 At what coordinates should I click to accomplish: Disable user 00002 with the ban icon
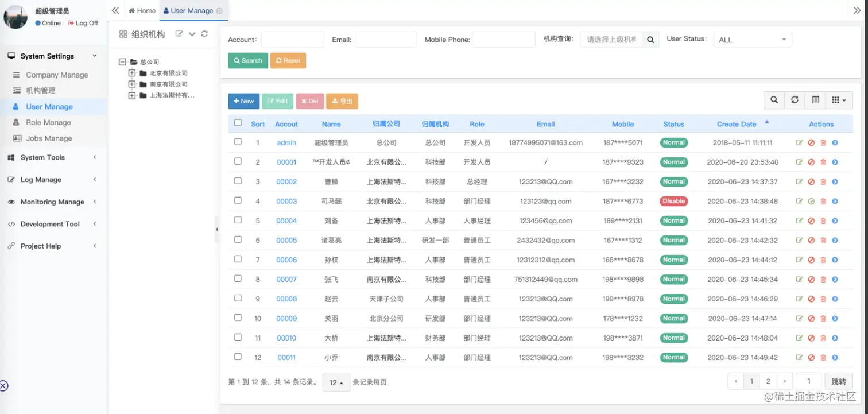[811, 182]
